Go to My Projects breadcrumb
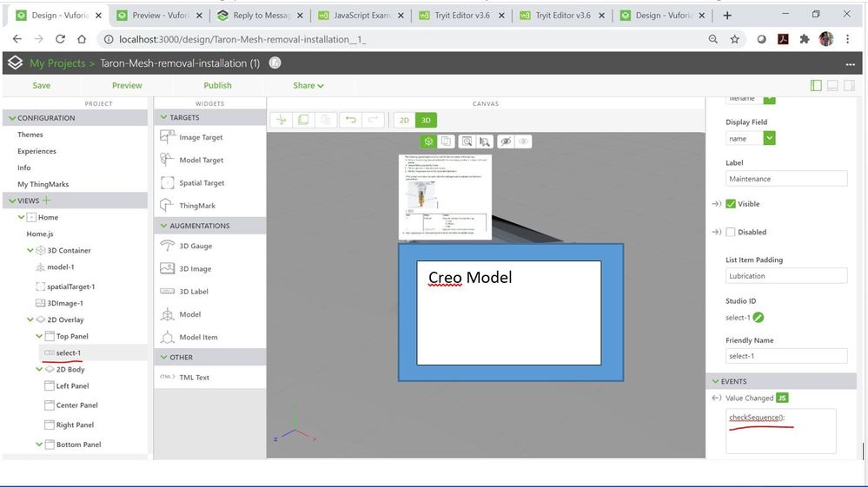This screenshot has width=868, height=487. tap(57, 63)
